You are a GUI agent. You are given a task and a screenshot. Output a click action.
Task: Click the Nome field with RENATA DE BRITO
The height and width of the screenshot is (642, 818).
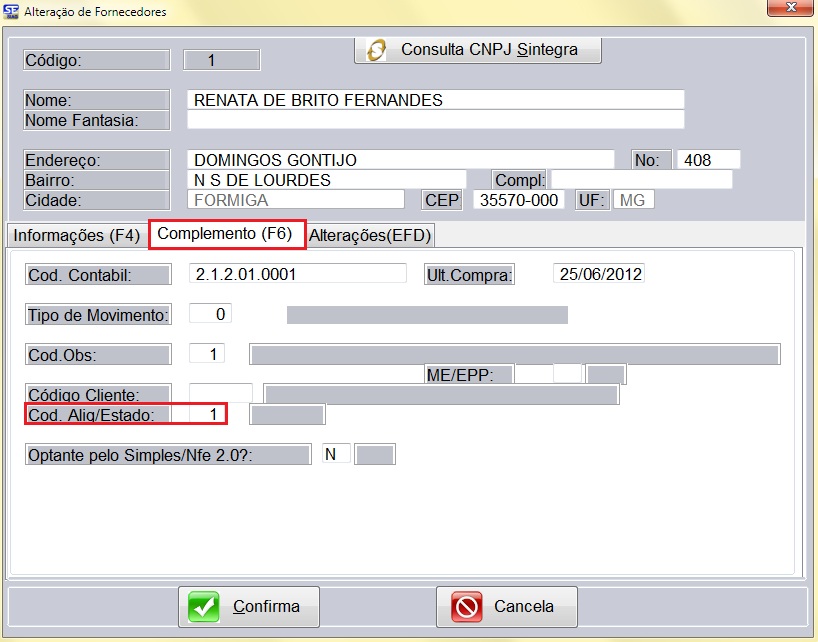point(435,100)
